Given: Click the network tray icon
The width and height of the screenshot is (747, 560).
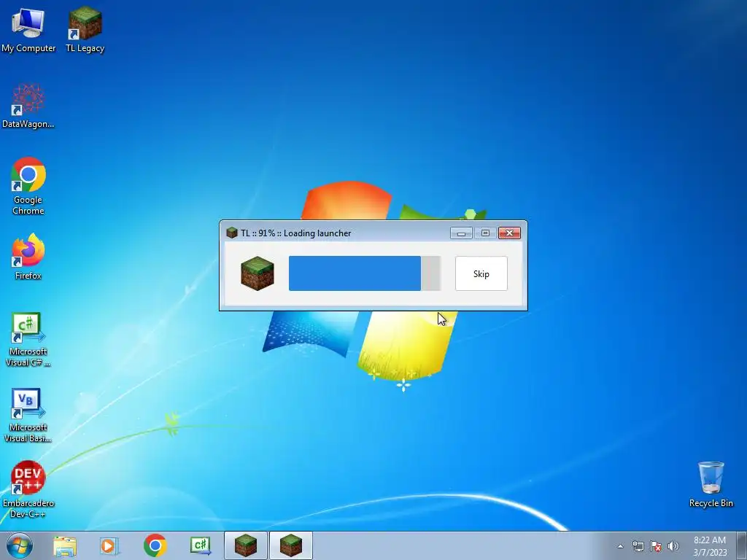Looking at the screenshot, I should pyautogui.click(x=638, y=546).
